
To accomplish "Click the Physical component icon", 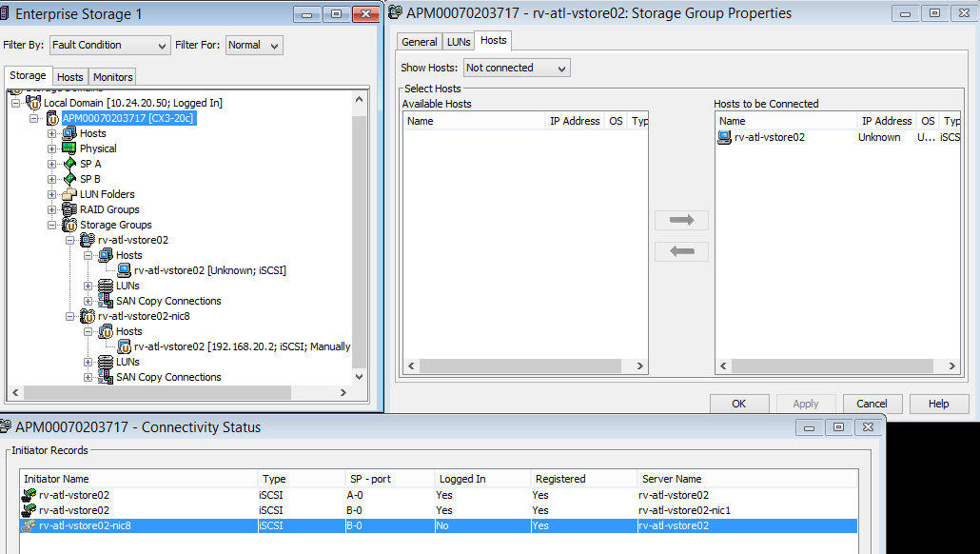I will (69, 148).
